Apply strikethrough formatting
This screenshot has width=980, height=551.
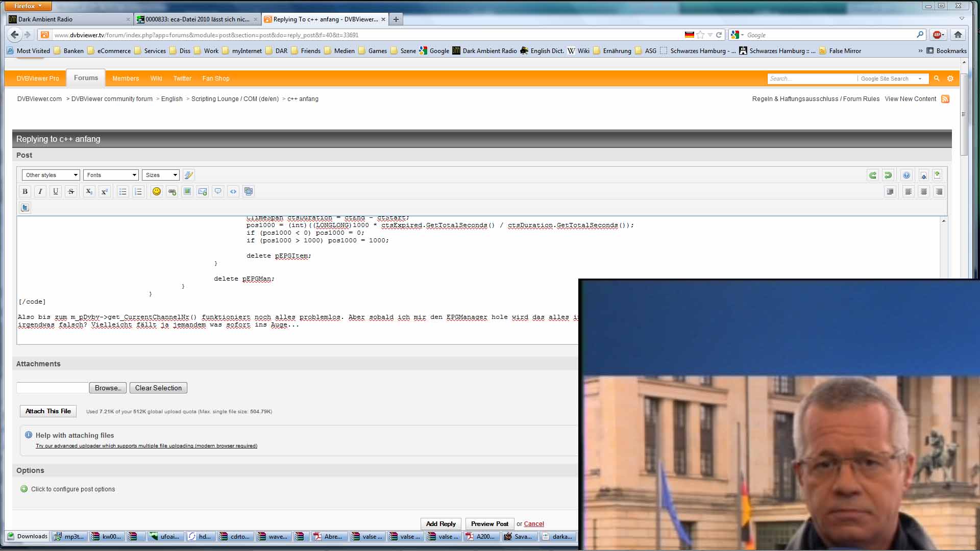71,191
